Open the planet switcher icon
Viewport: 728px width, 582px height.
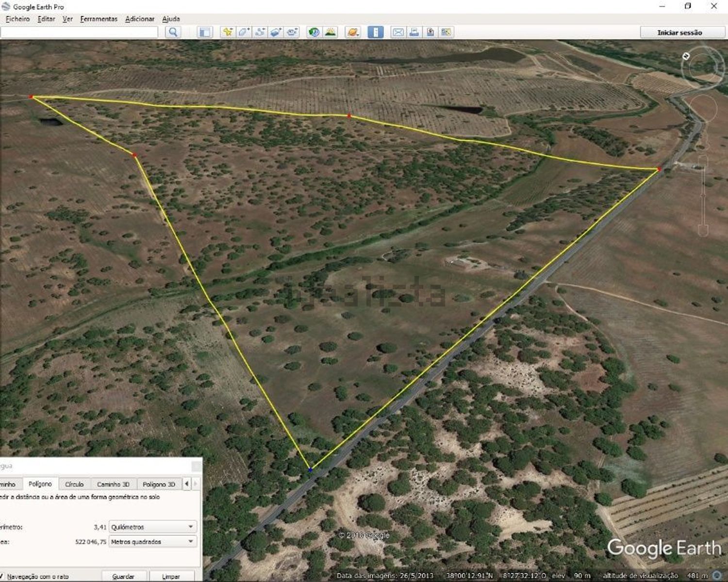tap(353, 32)
